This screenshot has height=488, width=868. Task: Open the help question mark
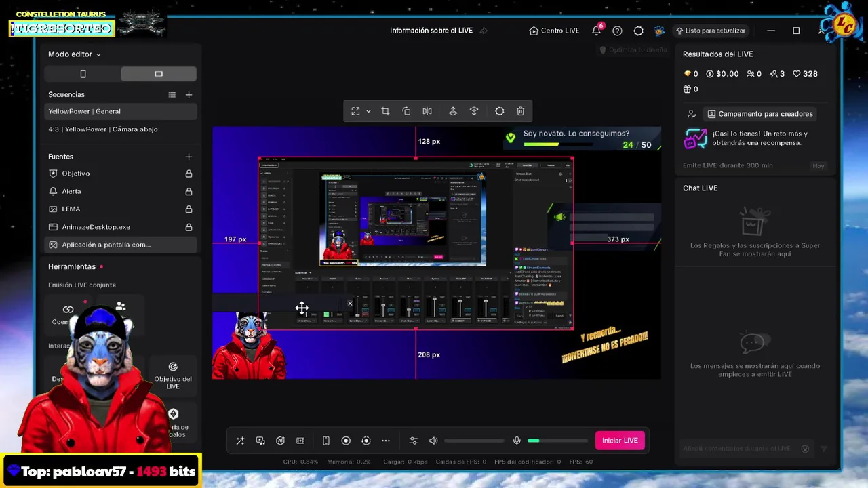pyautogui.click(x=617, y=30)
